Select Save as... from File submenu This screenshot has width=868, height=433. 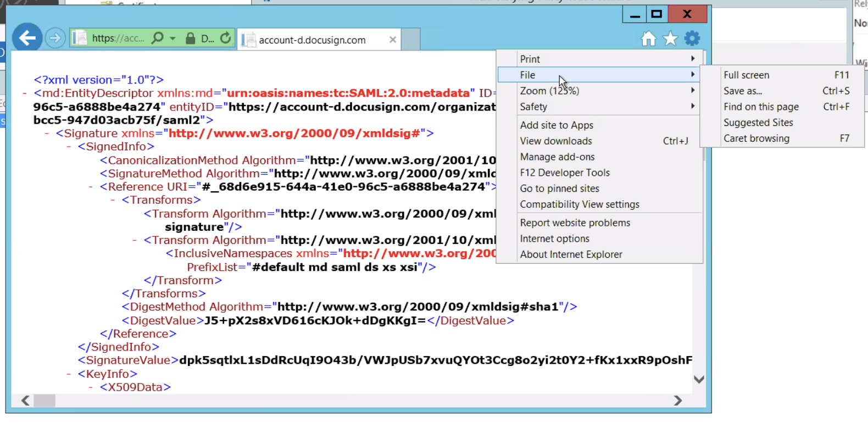click(x=743, y=91)
